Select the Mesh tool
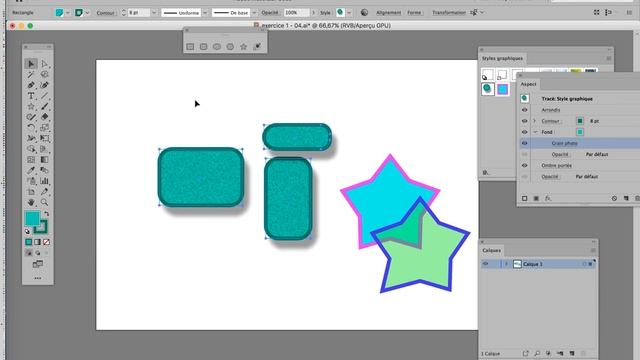Image resolution: width=640 pixels, height=360 pixels. pos(31,160)
